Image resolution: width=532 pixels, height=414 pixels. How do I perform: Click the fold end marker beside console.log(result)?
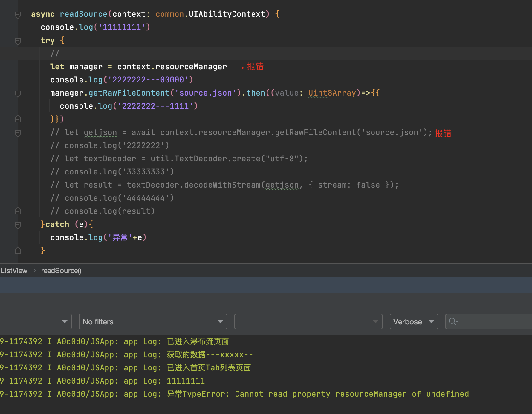click(x=18, y=211)
